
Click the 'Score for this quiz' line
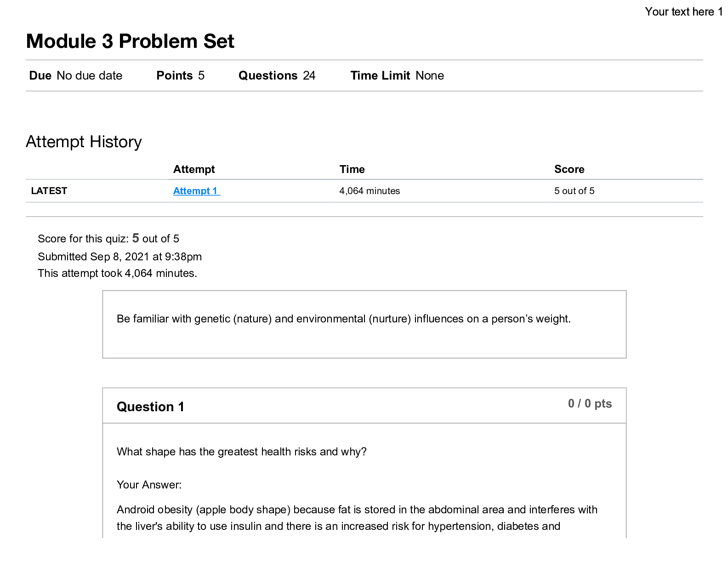click(108, 238)
